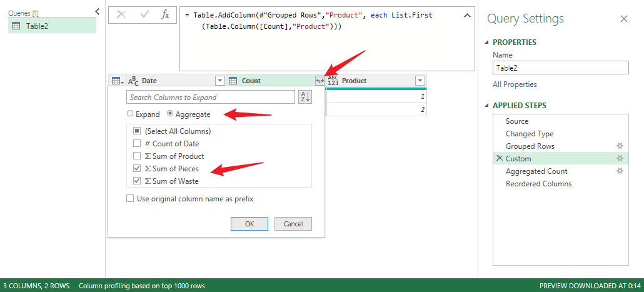Uncheck the Sum of Waste checkbox

pos(137,181)
